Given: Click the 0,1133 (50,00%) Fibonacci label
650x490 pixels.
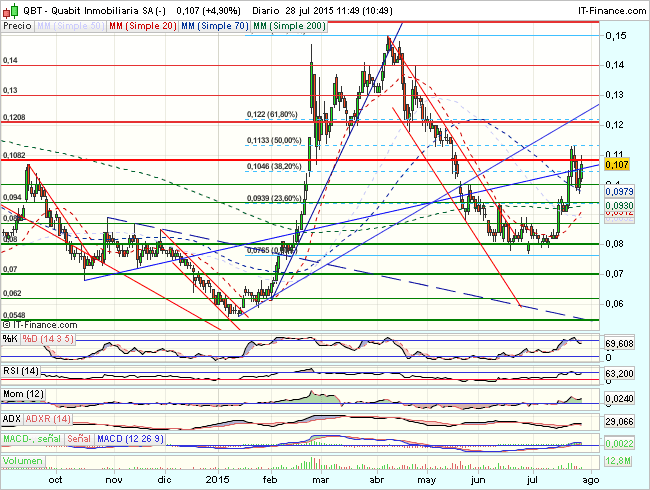Looking at the screenshot, I should (274, 141).
